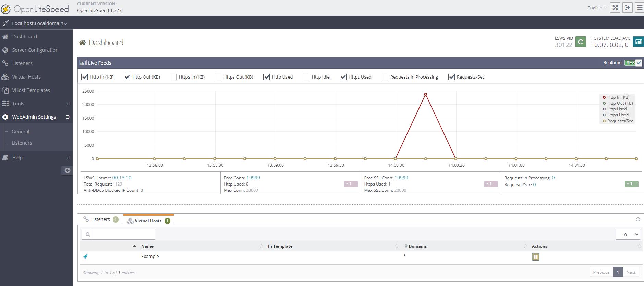The height and width of the screenshot is (286, 644).
Task: Click the Free SSL Conn peak badge
Action: [x=491, y=184]
